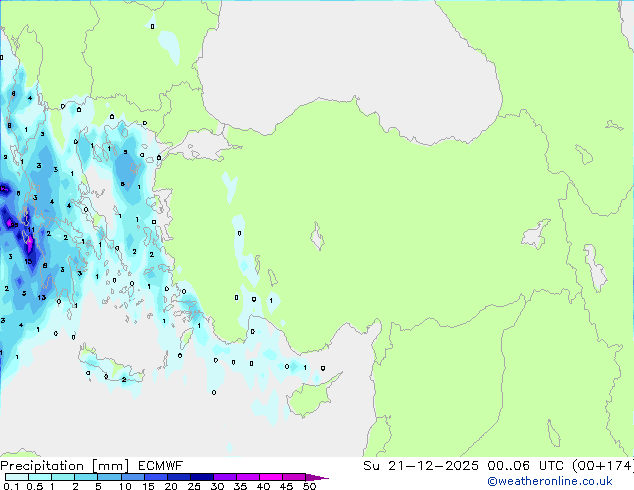Click the Sea of Marmara
Viewport: 634px width, 490px height.
coord(205,148)
